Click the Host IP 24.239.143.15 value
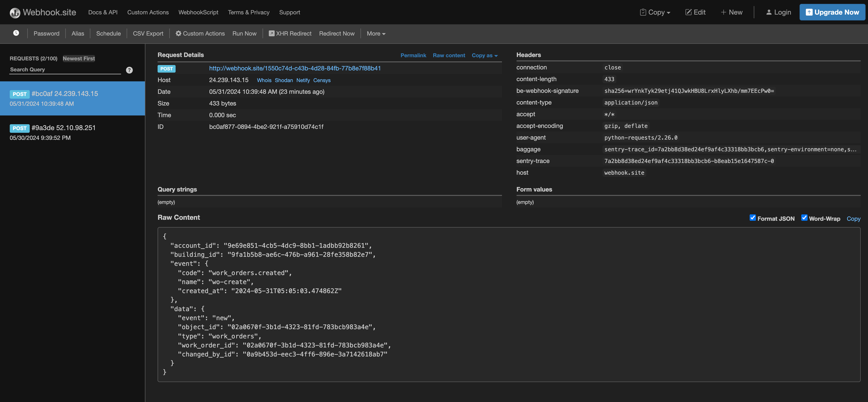868x402 pixels. 229,80
